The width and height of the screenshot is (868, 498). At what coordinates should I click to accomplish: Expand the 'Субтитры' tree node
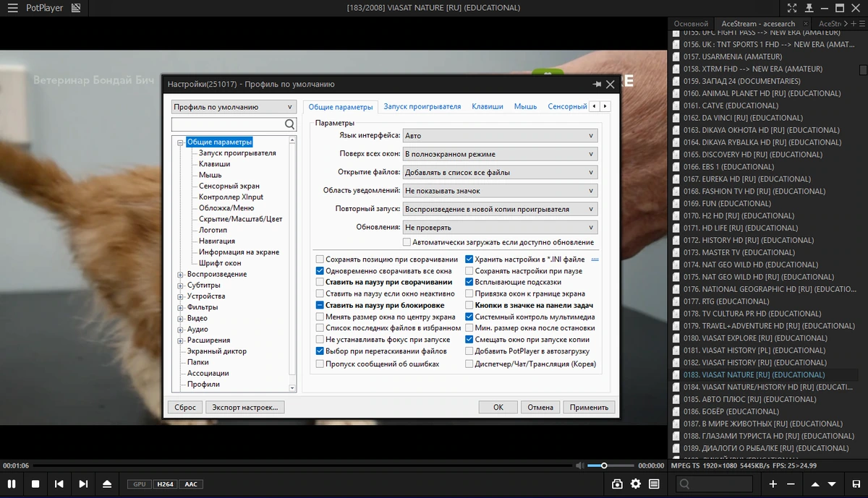coord(180,286)
